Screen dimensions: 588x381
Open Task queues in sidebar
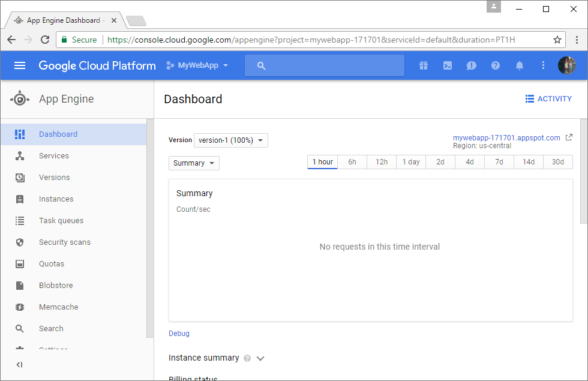pyautogui.click(x=61, y=221)
